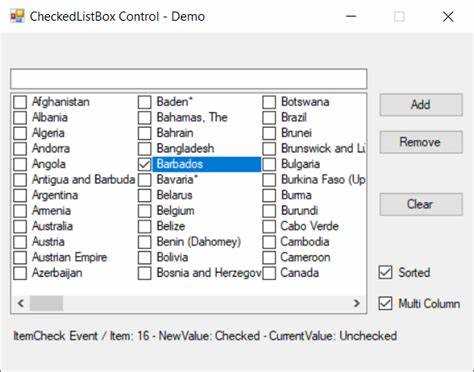Viewport: 474px width, 372px height.
Task: Select the Belize list item
Action: (x=171, y=226)
